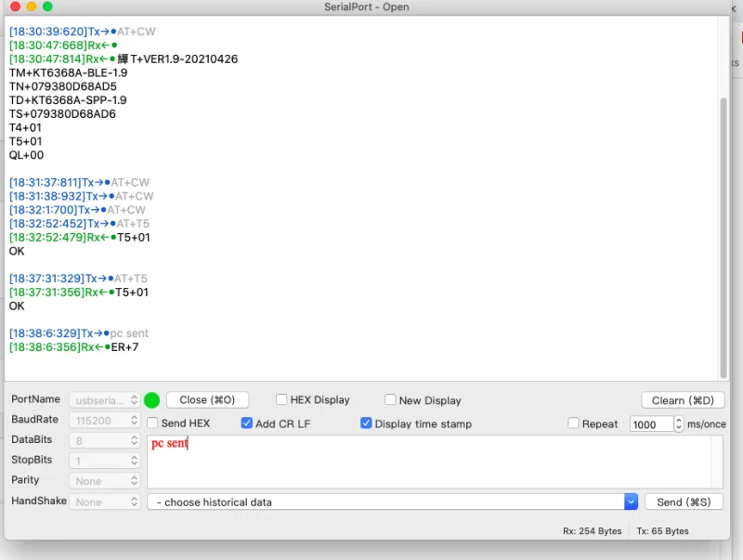
Task: Expand the choose historical data list
Action: click(x=631, y=501)
